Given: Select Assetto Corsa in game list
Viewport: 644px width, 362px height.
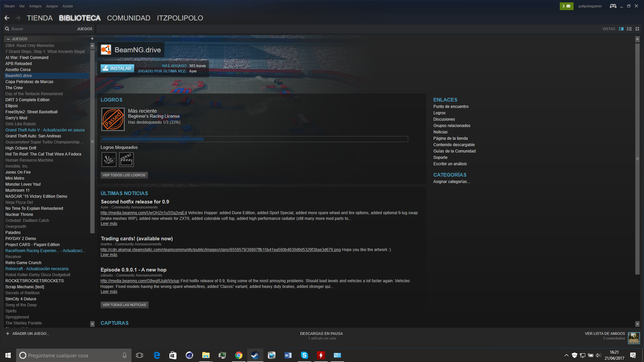Looking at the screenshot, I should (47, 70).
